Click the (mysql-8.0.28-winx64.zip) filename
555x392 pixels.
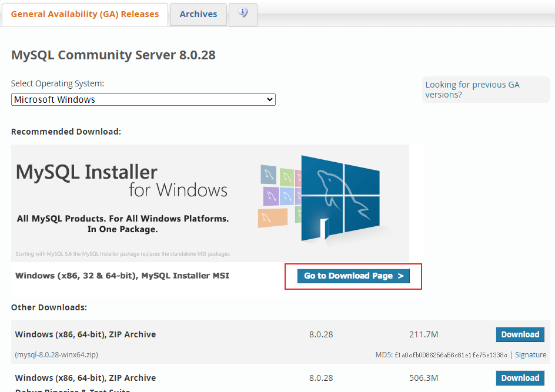coord(56,354)
